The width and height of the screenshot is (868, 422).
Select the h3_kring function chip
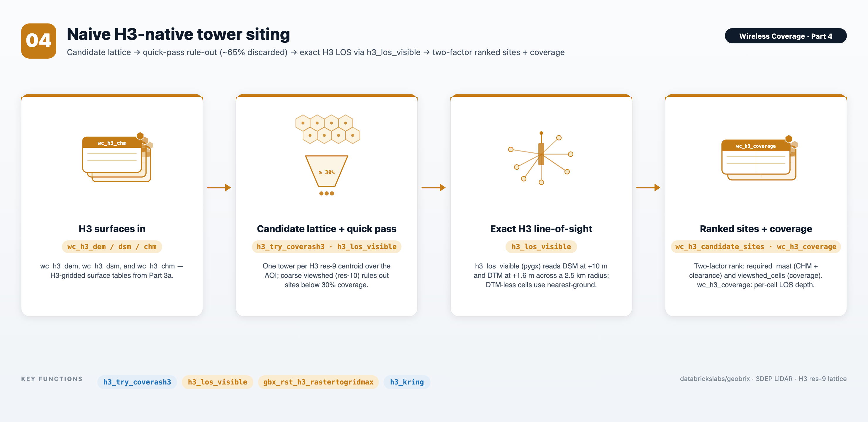click(407, 382)
